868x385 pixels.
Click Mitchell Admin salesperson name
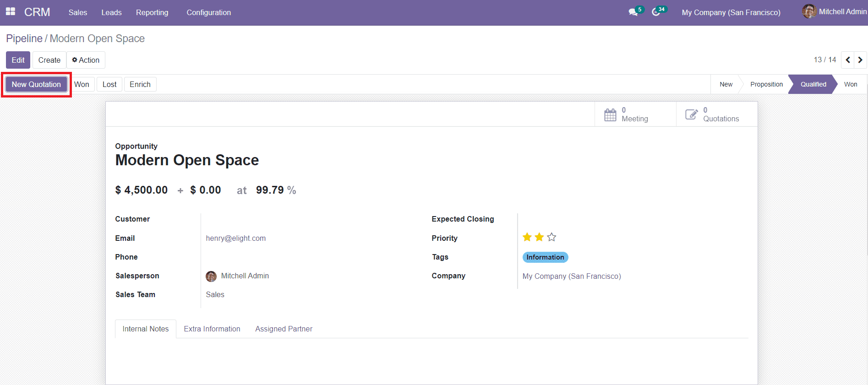click(x=245, y=276)
